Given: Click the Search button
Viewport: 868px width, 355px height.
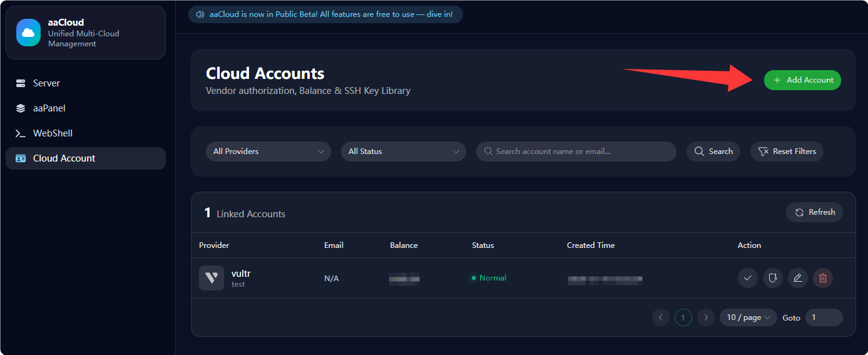Looking at the screenshot, I should 713,152.
